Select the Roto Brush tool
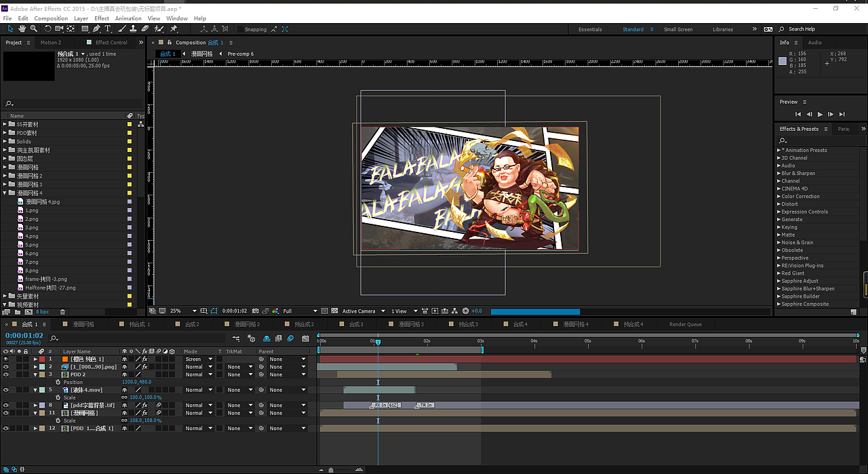 pyautogui.click(x=159, y=29)
